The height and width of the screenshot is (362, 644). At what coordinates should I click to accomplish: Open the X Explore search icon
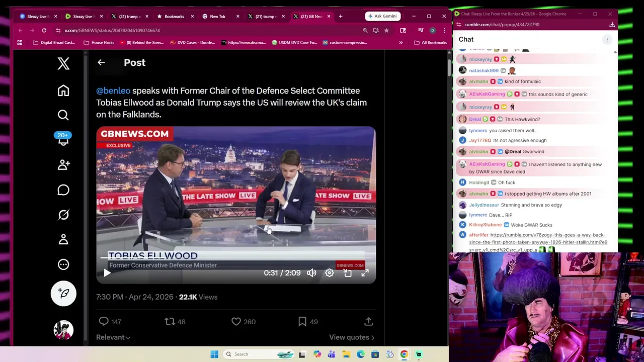click(63, 115)
